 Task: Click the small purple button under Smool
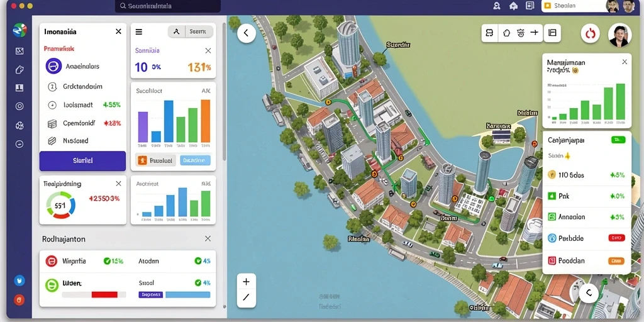tap(151, 294)
